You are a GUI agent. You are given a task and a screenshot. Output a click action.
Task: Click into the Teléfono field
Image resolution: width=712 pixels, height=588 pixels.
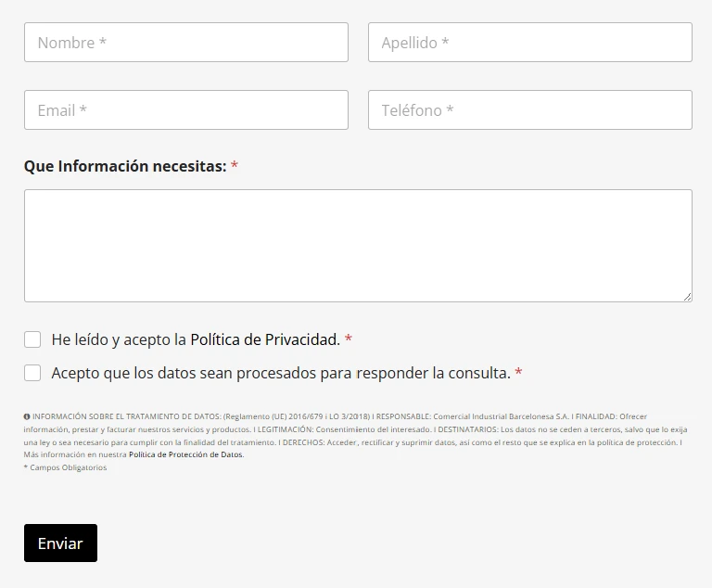[530, 110]
